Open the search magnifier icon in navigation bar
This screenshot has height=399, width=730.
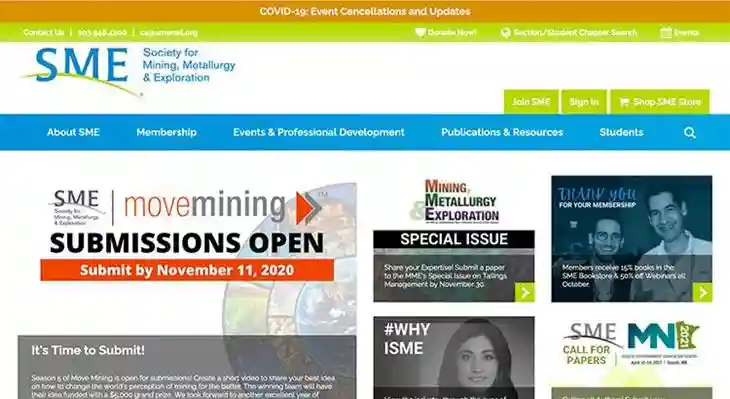coord(689,133)
